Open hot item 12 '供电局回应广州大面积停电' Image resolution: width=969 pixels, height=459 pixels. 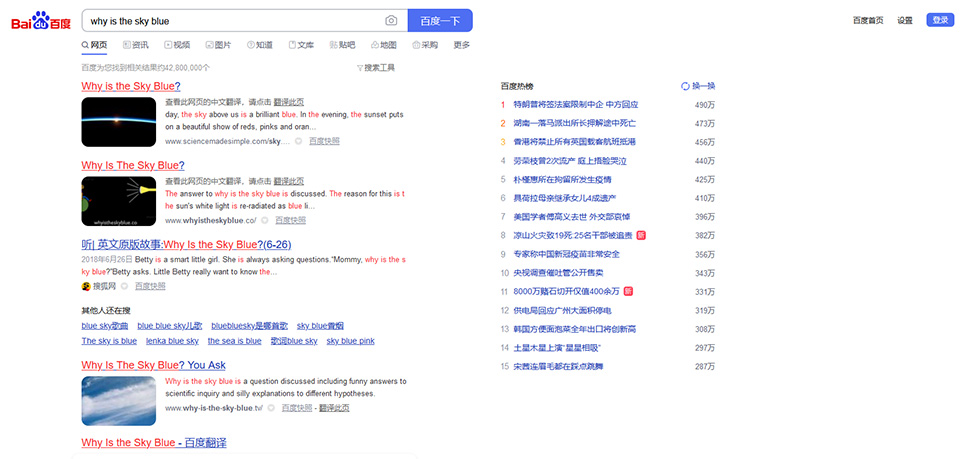click(x=562, y=311)
